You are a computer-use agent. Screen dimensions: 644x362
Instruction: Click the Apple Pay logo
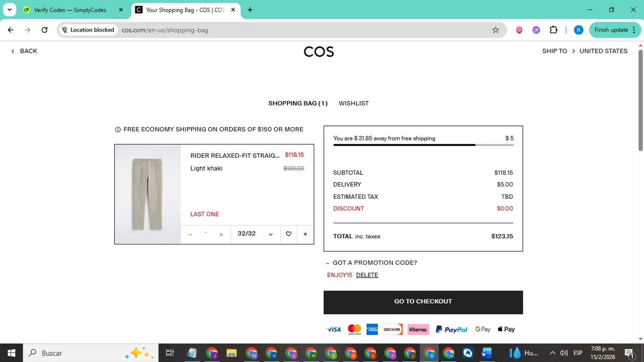(x=506, y=329)
